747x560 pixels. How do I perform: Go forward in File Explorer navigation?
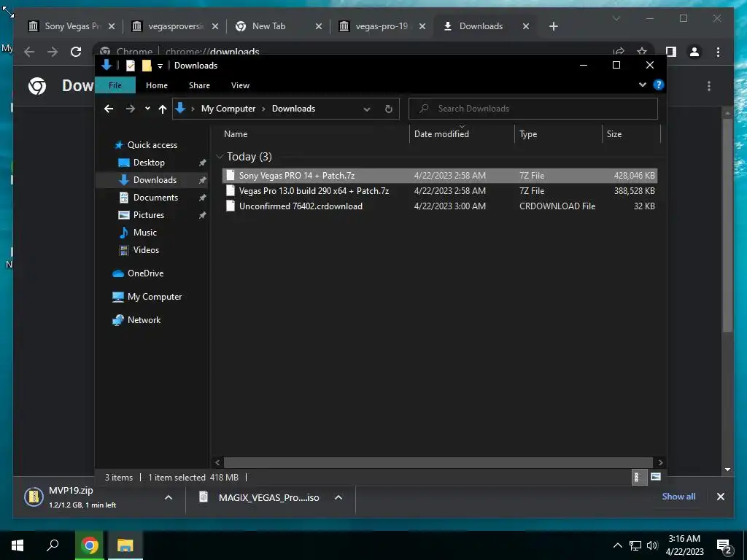(130, 109)
